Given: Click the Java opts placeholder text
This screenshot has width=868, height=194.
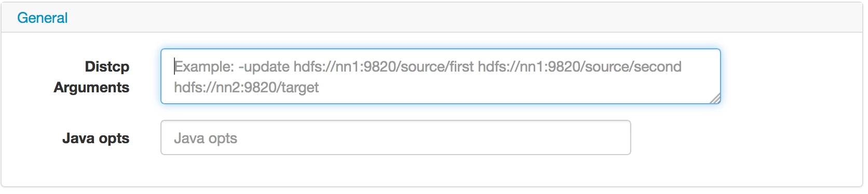Looking at the screenshot, I should [206, 138].
